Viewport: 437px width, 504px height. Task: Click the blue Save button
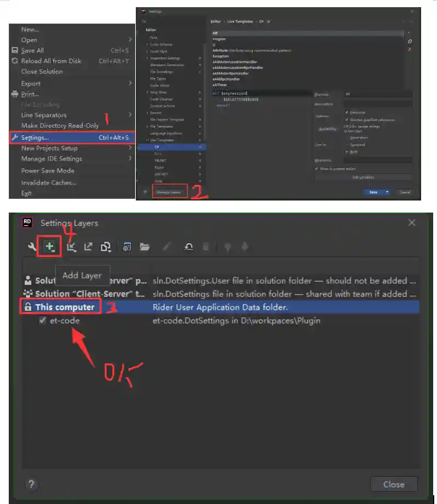(x=373, y=192)
